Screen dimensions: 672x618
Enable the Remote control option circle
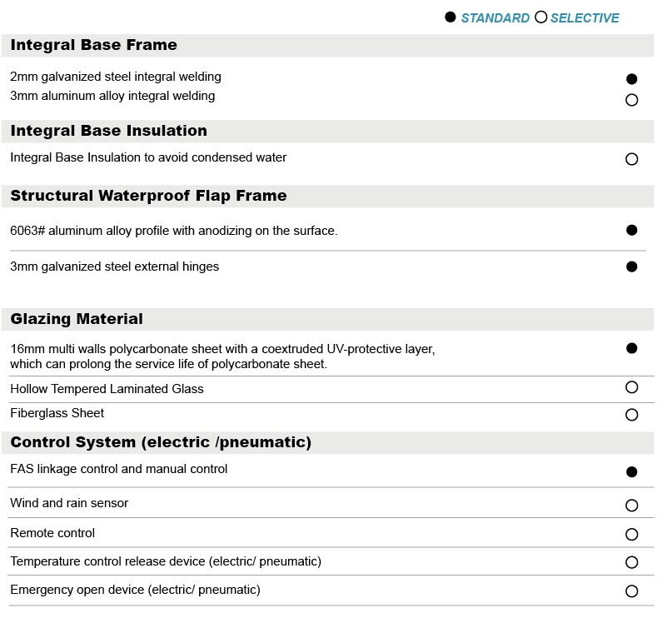(631, 535)
